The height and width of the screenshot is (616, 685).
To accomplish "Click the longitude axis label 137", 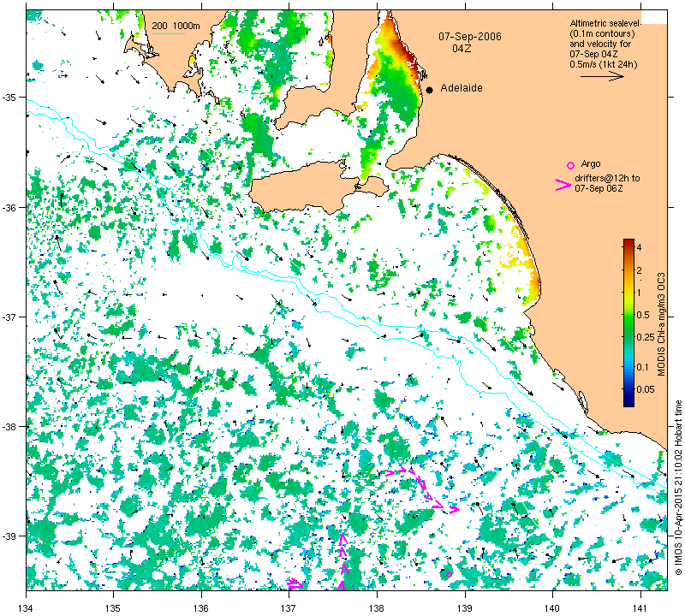I will 289,607.
